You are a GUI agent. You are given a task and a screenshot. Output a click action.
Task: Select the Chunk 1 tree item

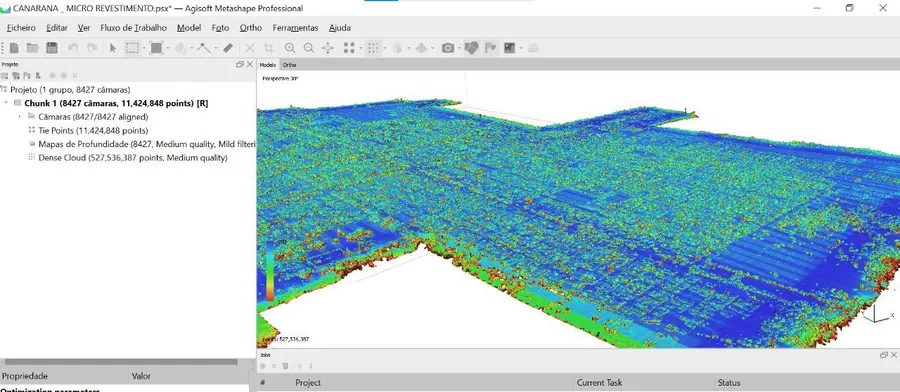point(116,103)
